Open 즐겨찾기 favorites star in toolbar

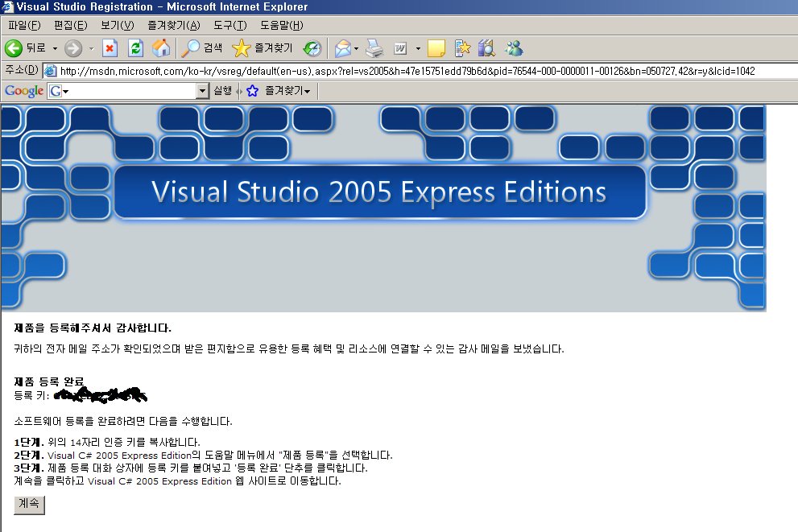(x=263, y=48)
